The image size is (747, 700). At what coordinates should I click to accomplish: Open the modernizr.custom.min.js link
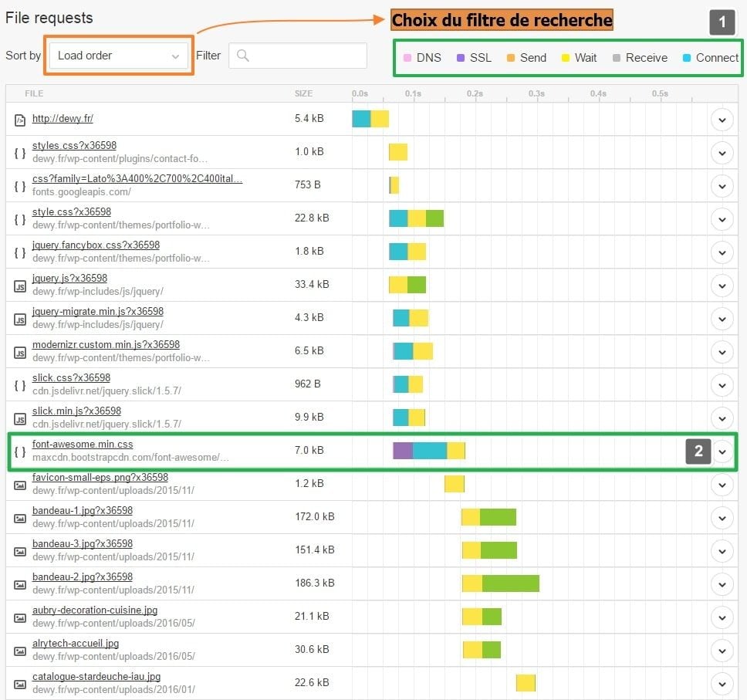106,345
